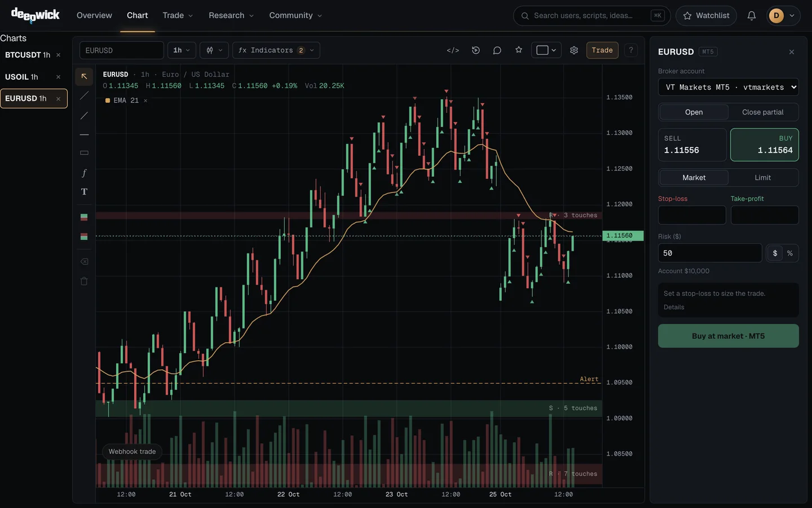This screenshot has width=812, height=508.
Task: Open chart settings gear icon
Action: pos(574,50)
